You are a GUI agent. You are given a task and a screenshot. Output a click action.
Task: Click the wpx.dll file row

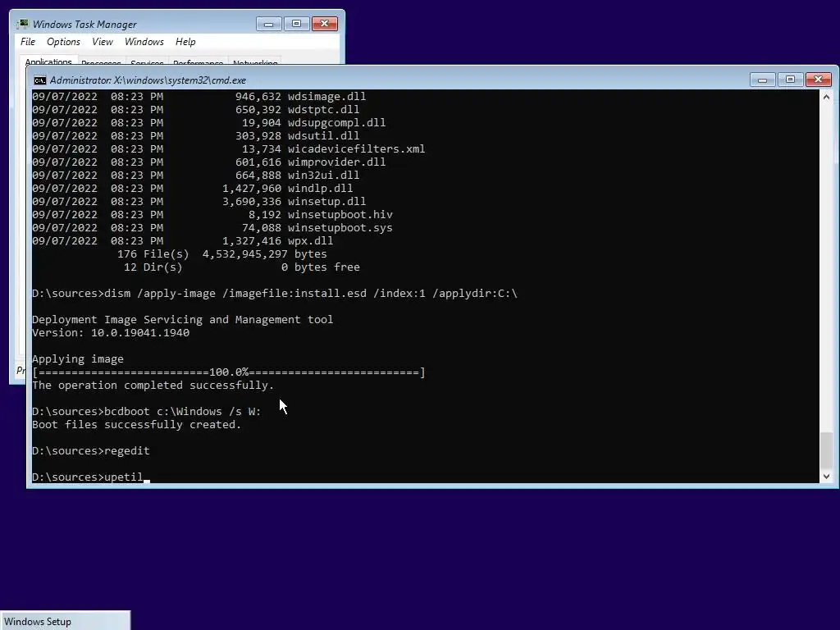[183, 241]
